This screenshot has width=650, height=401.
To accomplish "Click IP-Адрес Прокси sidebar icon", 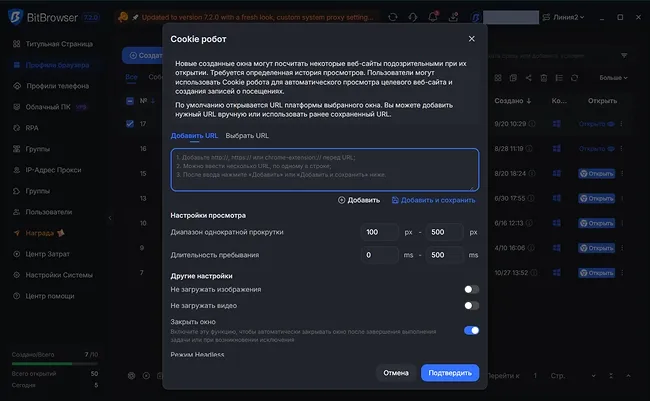I will pyautogui.click(x=17, y=170).
